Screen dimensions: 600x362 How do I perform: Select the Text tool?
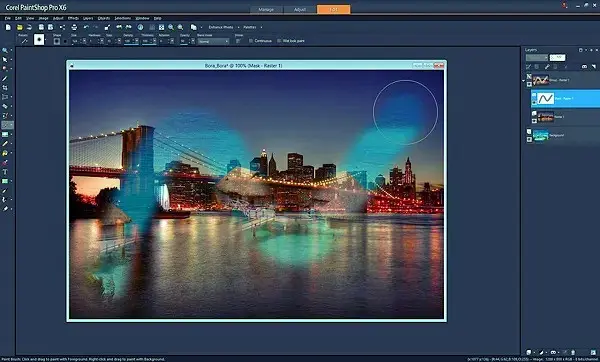[x=5, y=172]
